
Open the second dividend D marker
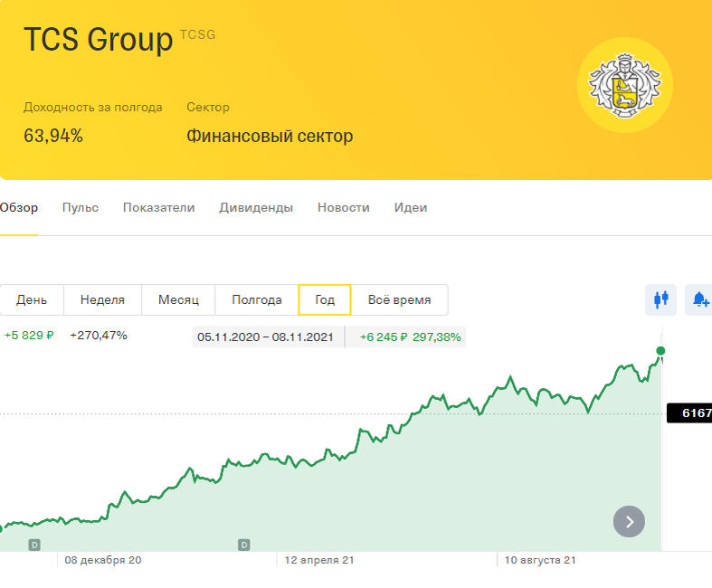coord(244,545)
